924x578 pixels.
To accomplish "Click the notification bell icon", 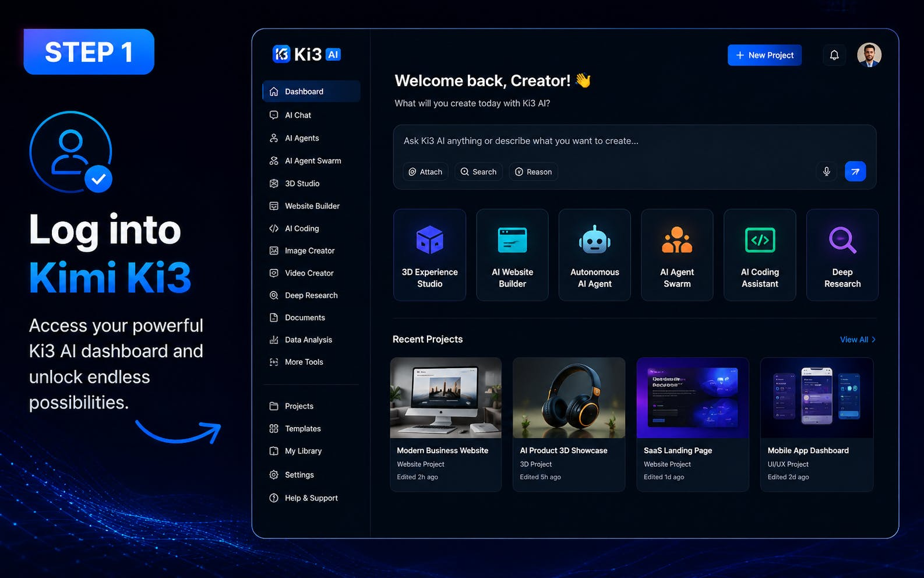I will tap(834, 55).
